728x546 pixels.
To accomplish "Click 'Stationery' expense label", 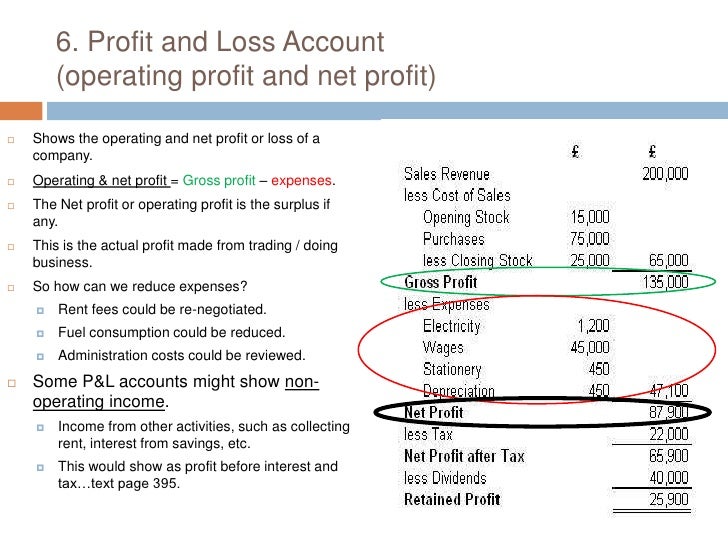I will pyautogui.click(x=452, y=370).
